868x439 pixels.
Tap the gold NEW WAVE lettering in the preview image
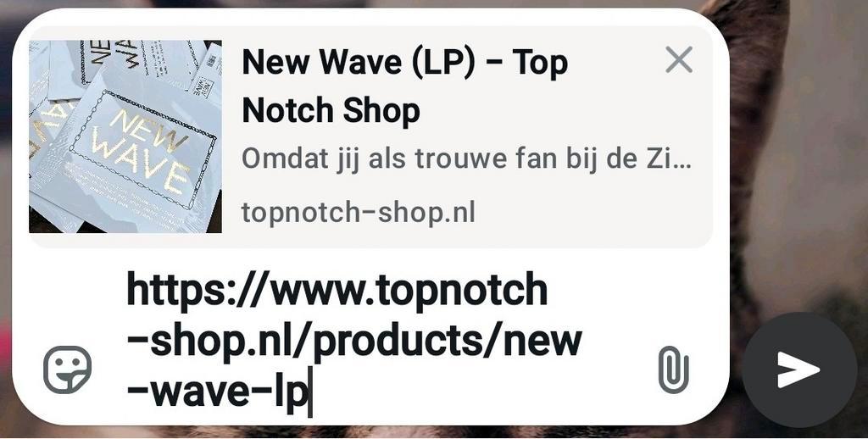[x=142, y=149]
